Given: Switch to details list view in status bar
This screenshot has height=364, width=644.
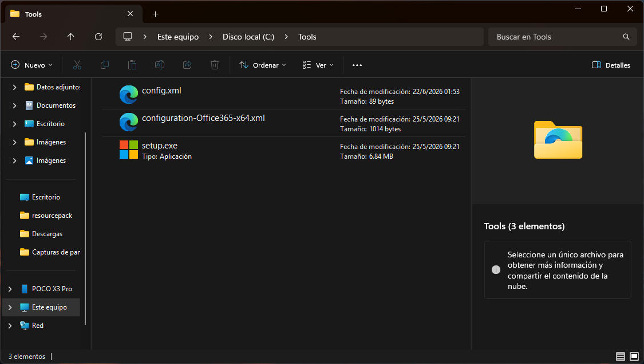Looking at the screenshot, I should coord(620,357).
